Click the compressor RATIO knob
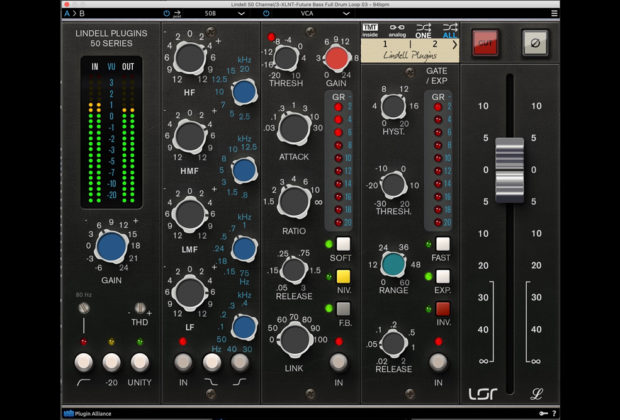This screenshot has width=620, height=420. tap(294, 201)
